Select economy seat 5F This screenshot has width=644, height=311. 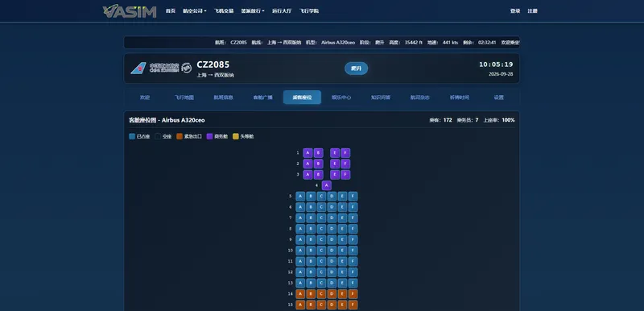[353, 197]
